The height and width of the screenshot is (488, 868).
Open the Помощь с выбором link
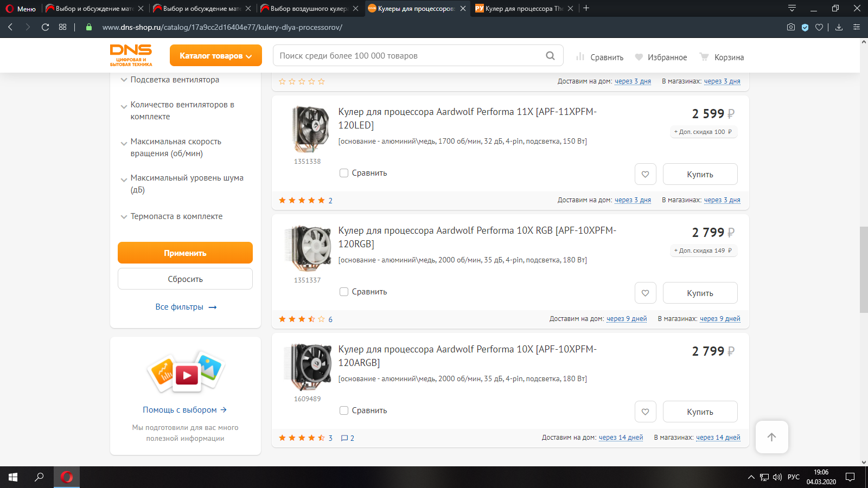185,410
